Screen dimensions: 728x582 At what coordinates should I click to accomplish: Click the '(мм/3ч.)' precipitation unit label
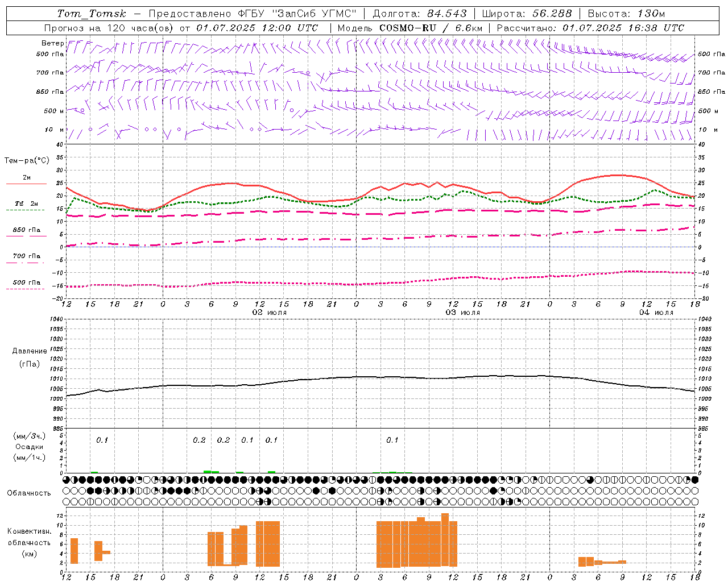(30, 436)
